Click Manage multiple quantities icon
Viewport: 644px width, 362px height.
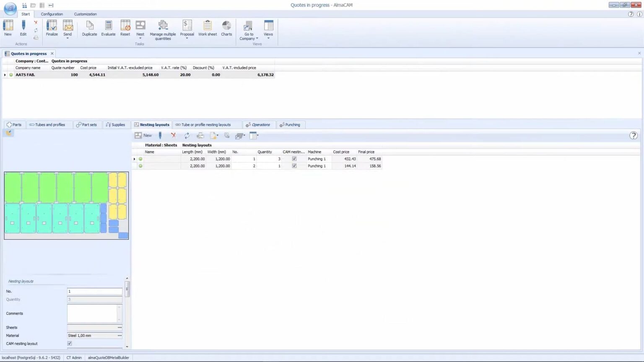[163, 26]
